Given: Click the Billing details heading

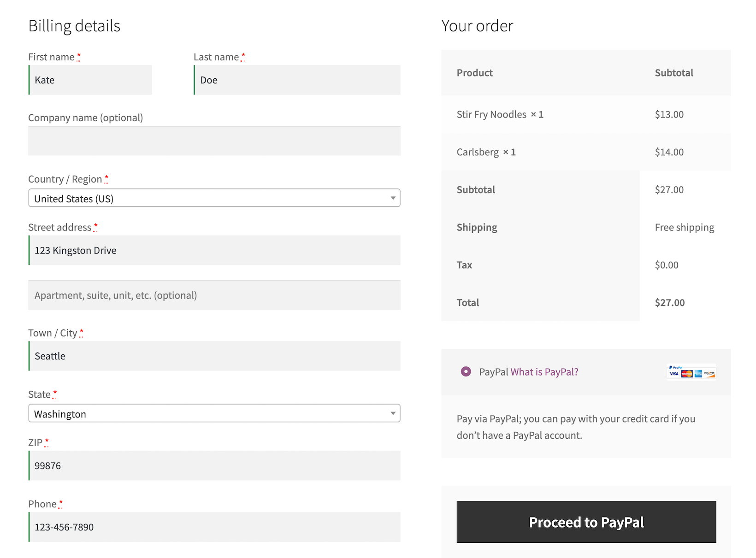Looking at the screenshot, I should [74, 26].
